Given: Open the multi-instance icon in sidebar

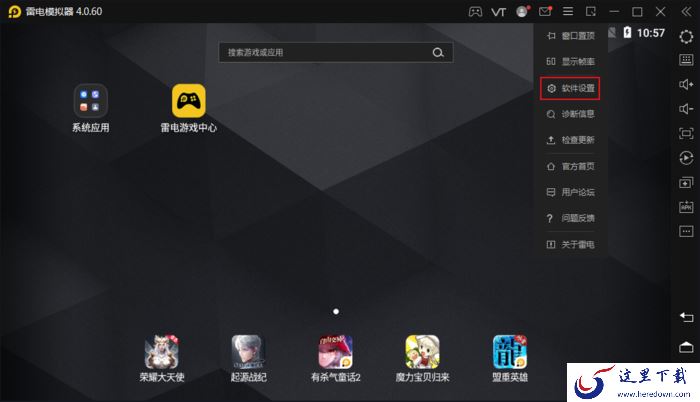Looking at the screenshot, I should click(x=686, y=182).
